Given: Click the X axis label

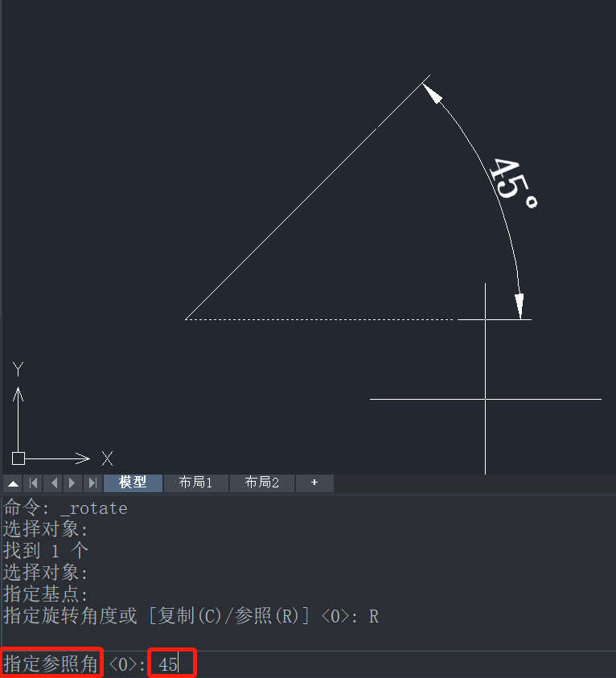Looking at the screenshot, I should coord(107,458).
